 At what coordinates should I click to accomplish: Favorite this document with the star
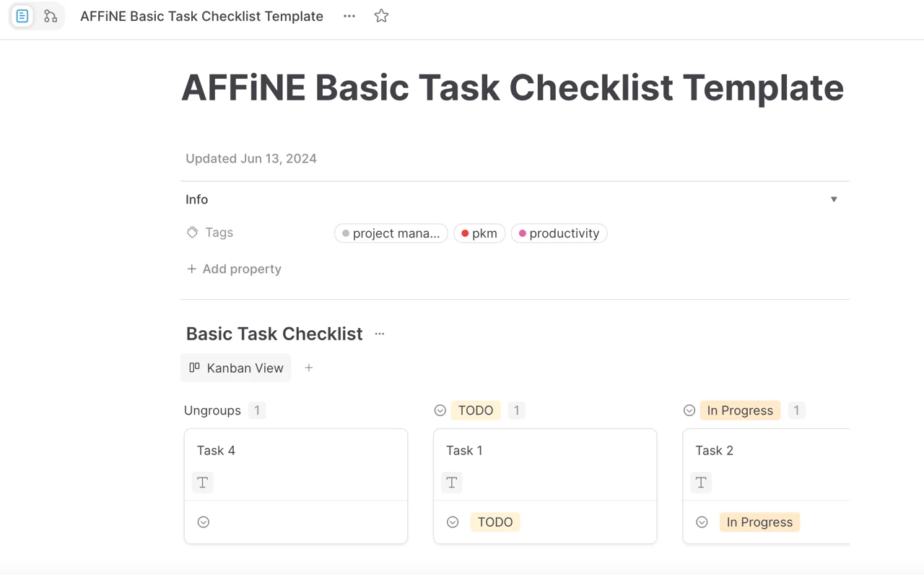[x=381, y=16]
